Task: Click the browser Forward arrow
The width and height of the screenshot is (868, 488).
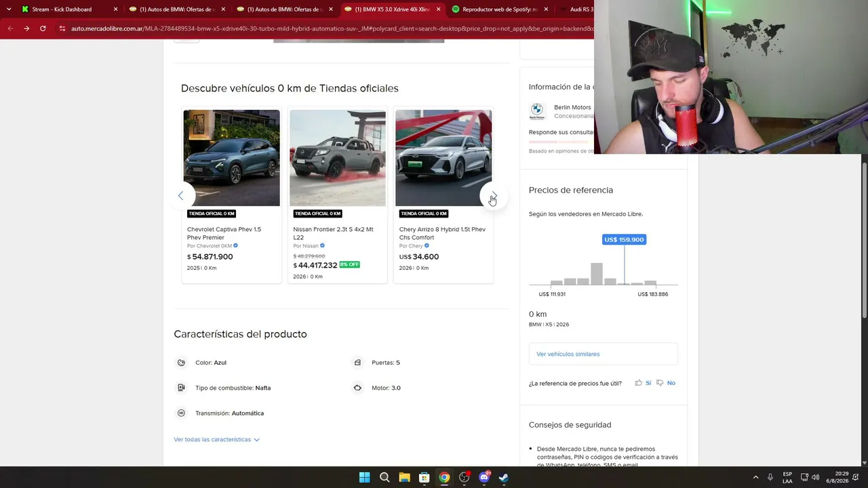Action: pyautogui.click(x=26, y=28)
